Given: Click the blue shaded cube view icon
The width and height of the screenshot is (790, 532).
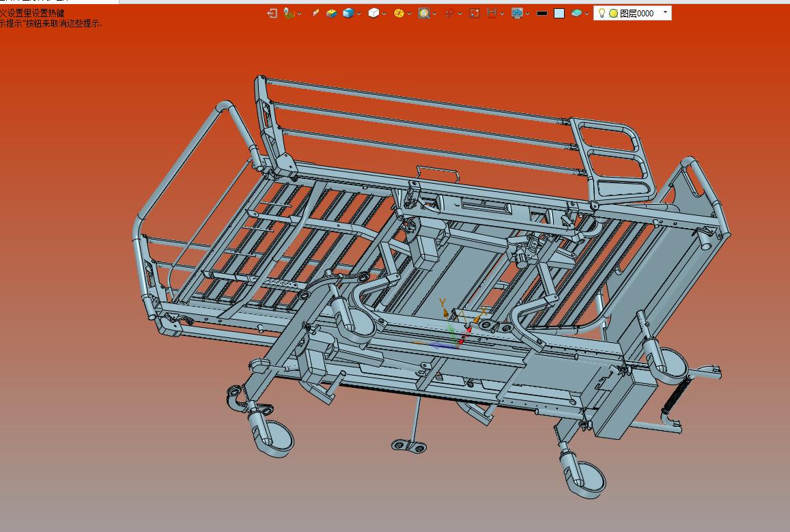Looking at the screenshot, I should pyautogui.click(x=348, y=14).
